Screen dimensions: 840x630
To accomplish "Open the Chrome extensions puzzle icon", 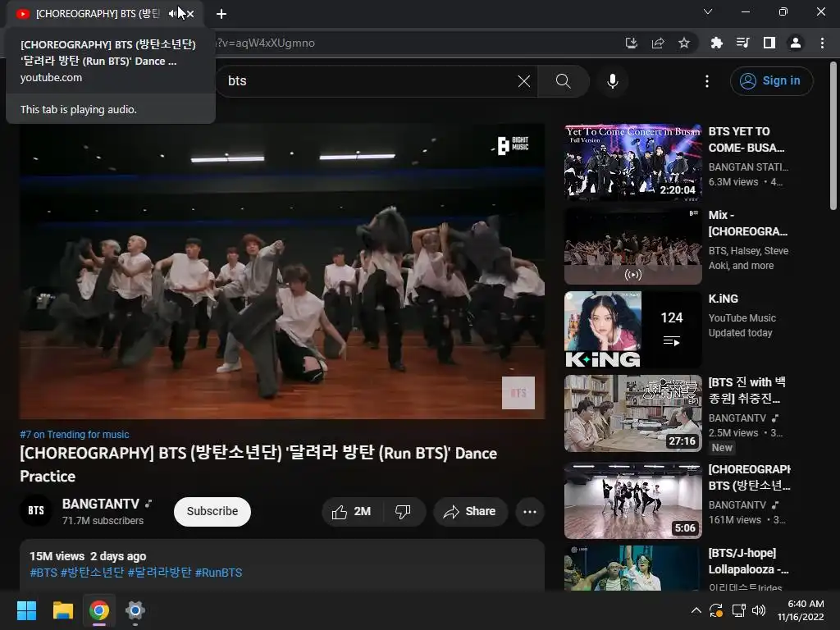I will 716,43.
